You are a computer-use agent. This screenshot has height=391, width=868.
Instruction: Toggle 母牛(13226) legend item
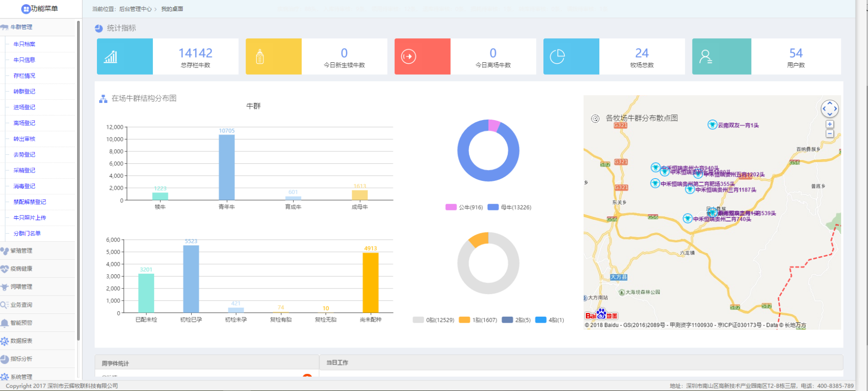[x=510, y=207]
